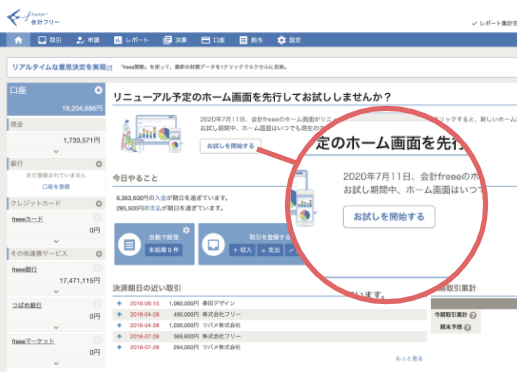
Task: Click the arrow icon on the 294,000円 ツバメ株式会社 row
Action: pos(119,347)
